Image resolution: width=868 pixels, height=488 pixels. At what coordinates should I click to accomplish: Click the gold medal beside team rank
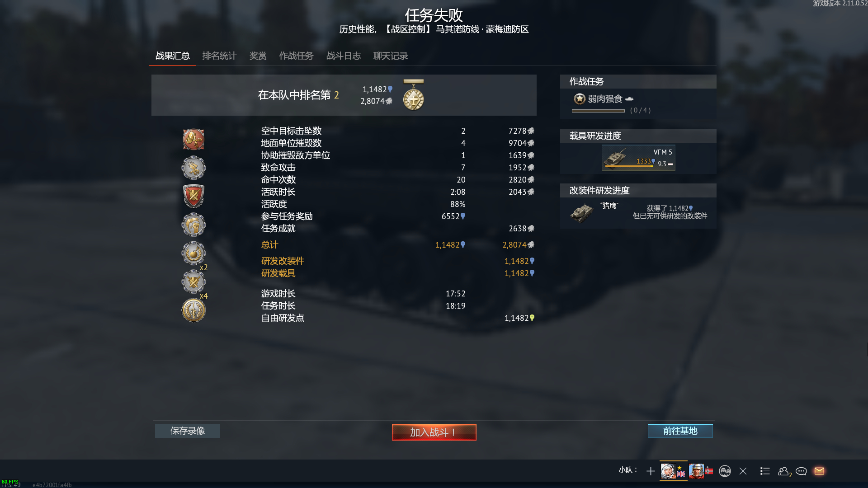coord(413,95)
